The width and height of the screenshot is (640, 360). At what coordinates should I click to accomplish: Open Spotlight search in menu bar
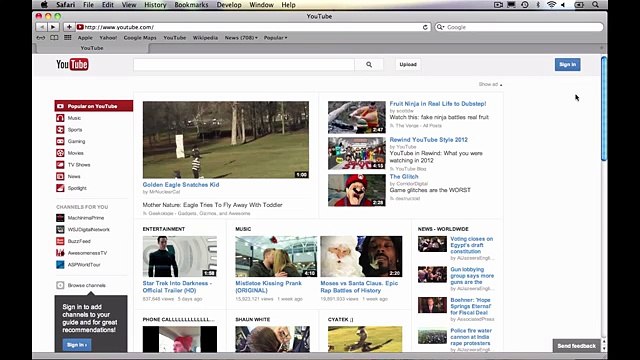tap(596, 5)
